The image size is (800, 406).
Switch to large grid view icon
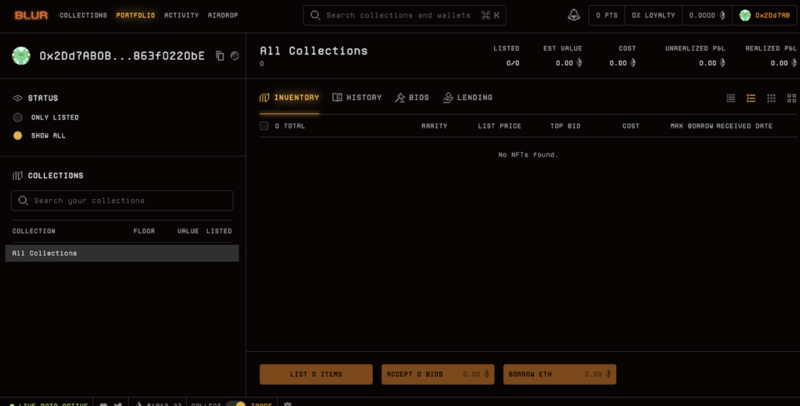click(791, 98)
